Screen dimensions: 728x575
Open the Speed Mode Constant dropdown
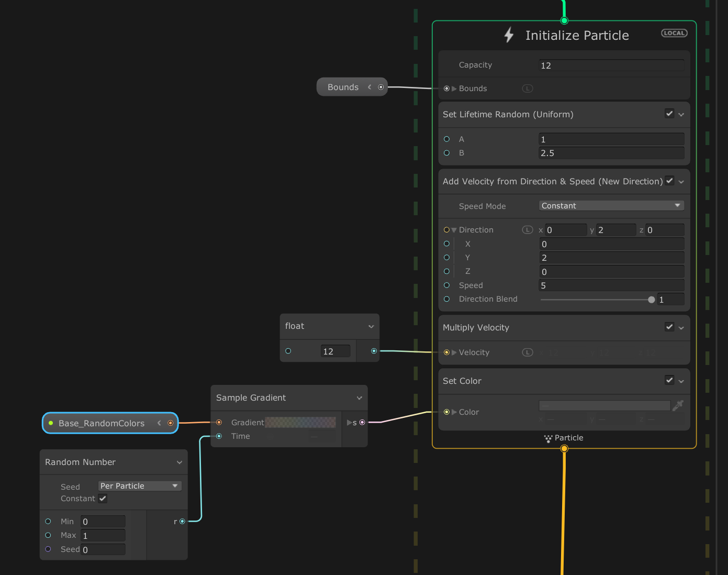point(611,206)
